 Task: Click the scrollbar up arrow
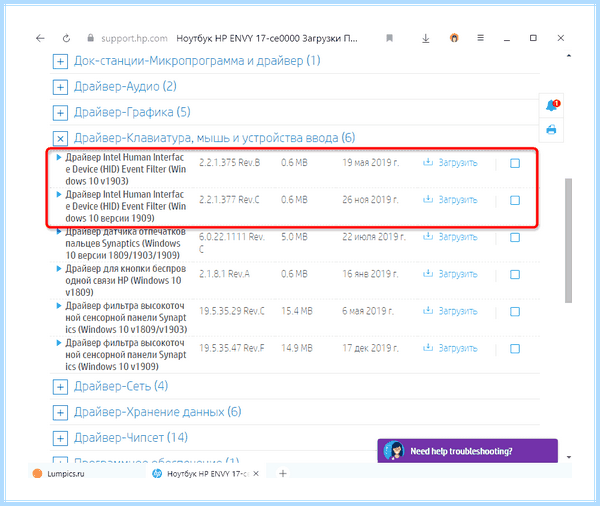coord(569,56)
